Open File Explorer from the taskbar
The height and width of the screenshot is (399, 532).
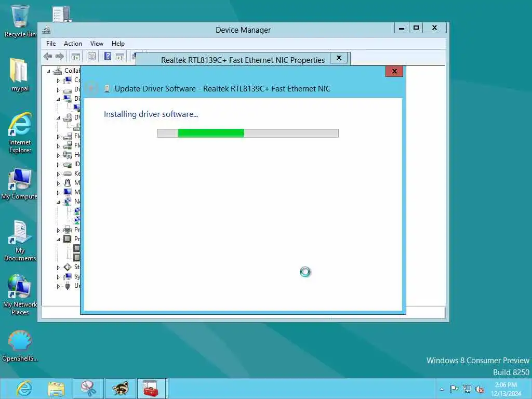pyautogui.click(x=56, y=389)
